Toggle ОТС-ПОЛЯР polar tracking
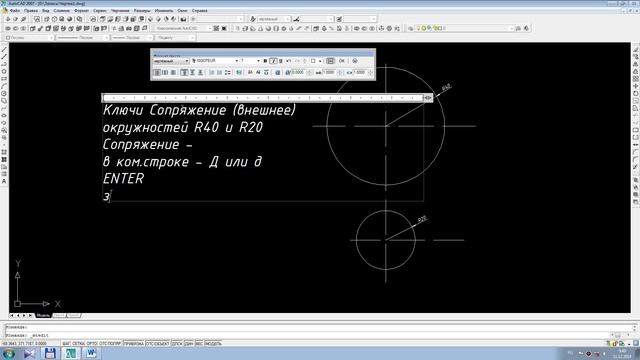The image size is (640, 360). [x=110, y=344]
